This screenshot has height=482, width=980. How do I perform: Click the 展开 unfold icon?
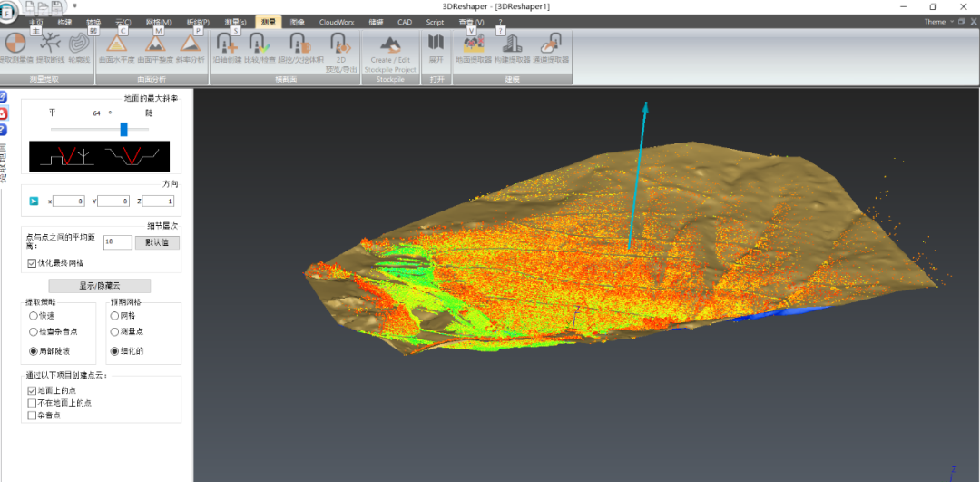tap(436, 44)
